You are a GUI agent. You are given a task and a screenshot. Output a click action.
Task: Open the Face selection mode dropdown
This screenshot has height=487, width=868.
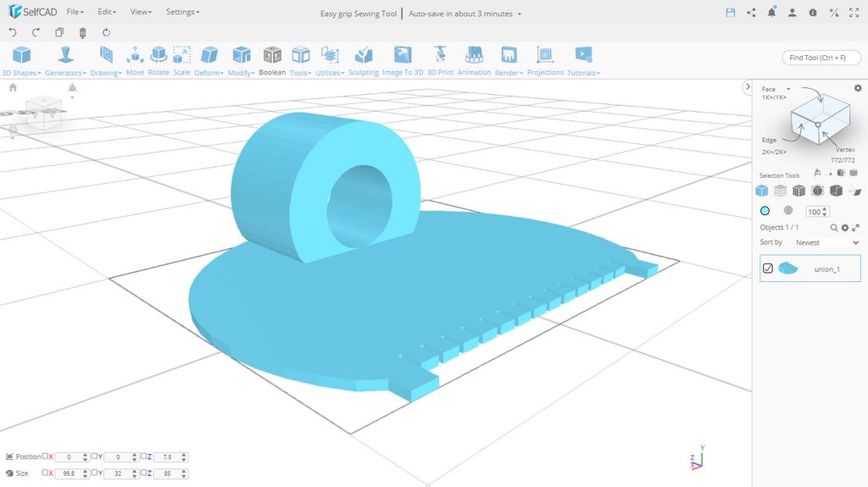click(x=776, y=89)
